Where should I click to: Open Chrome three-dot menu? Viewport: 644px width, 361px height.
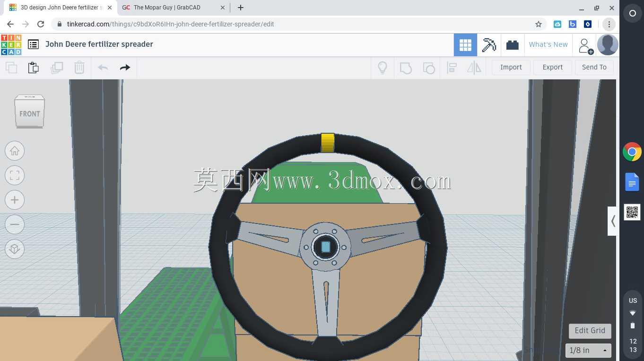point(609,24)
